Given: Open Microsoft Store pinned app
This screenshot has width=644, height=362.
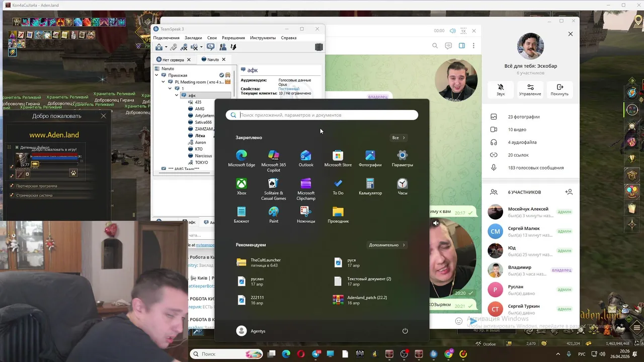Looking at the screenshot, I should pos(338,158).
